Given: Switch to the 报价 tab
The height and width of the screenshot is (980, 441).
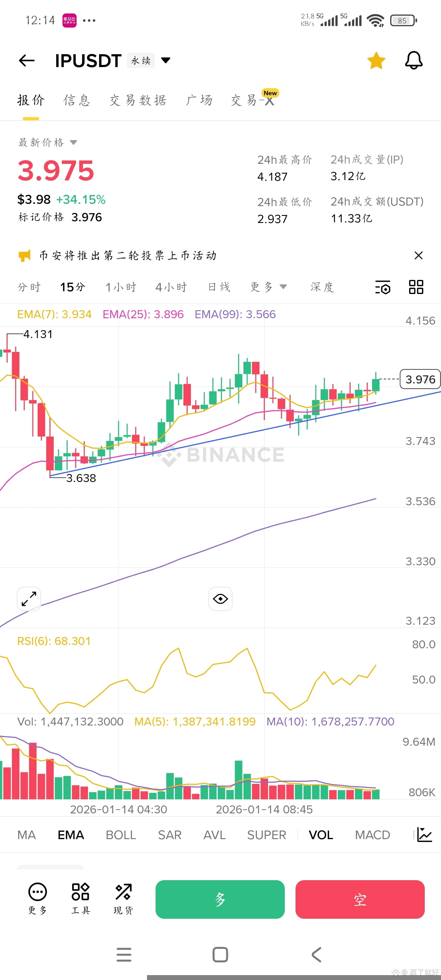Looking at the screenshot, I should [x=31, y=100].
